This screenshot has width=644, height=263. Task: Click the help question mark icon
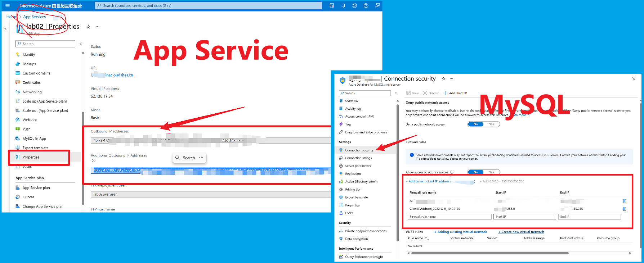pos(366,6)
